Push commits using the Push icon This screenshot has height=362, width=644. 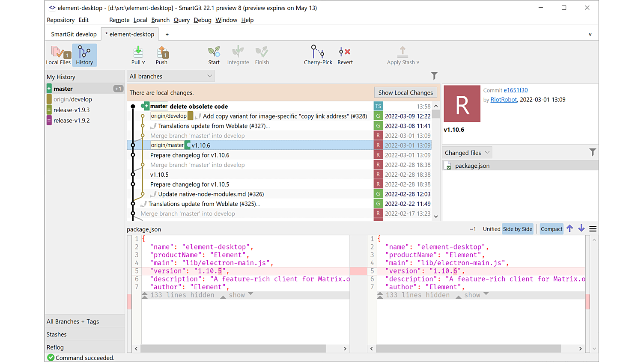(x=161, y=55)
